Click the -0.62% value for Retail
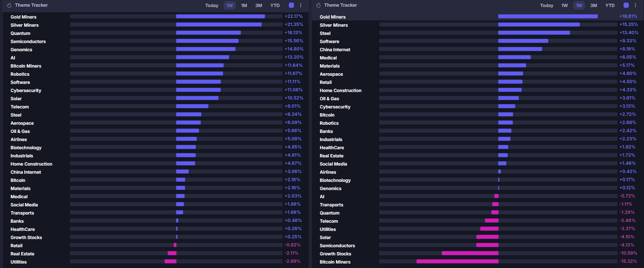The image size is (644, 268). pyautogui.click(x=293, y=245)
